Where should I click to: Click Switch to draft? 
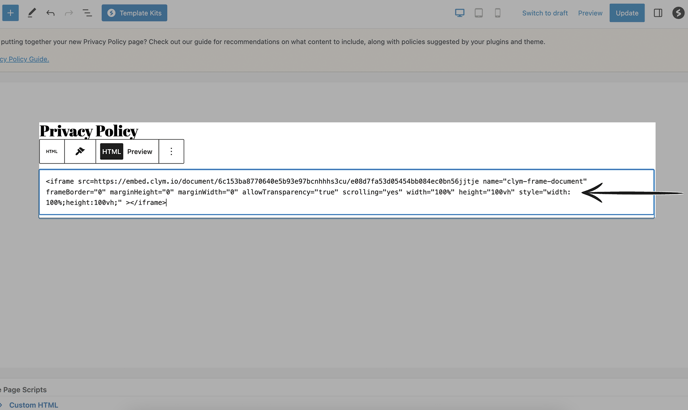[x=545, y=13]
